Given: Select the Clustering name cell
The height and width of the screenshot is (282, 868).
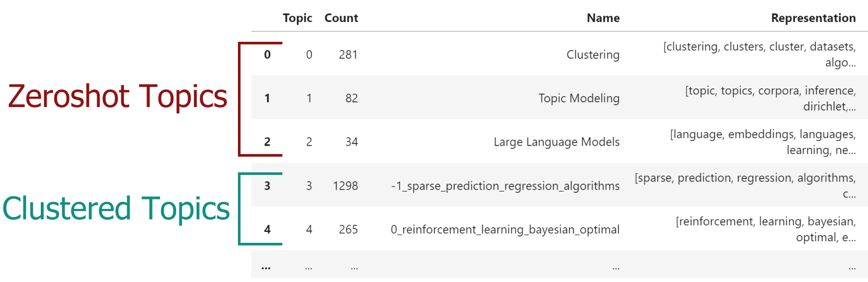Looking at the screenshot, I should 592,55.
